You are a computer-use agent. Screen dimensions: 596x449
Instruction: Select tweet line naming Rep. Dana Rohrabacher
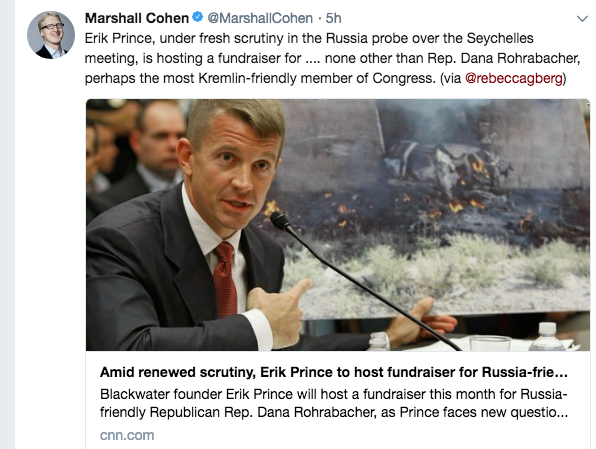(333, 59)
